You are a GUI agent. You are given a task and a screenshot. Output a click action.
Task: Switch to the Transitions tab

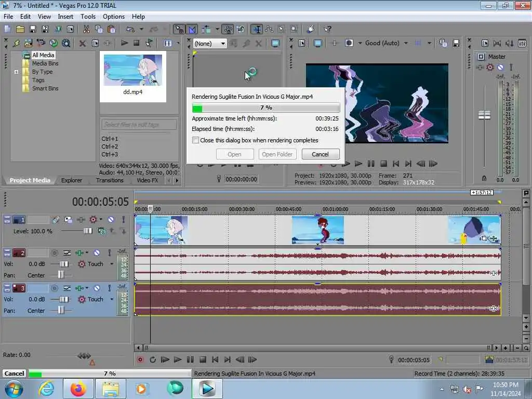(x=110, y=180)
